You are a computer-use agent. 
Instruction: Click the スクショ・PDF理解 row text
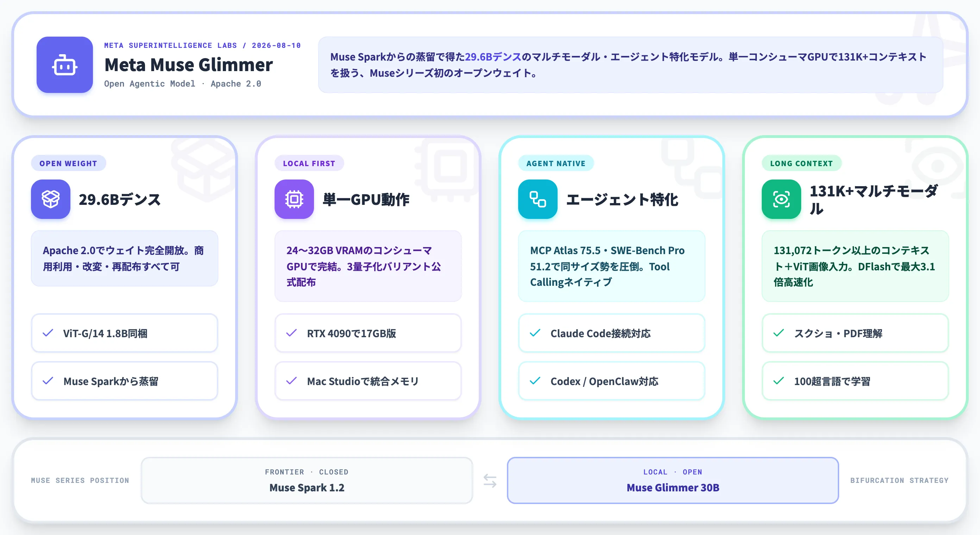[x=838, y=333]
